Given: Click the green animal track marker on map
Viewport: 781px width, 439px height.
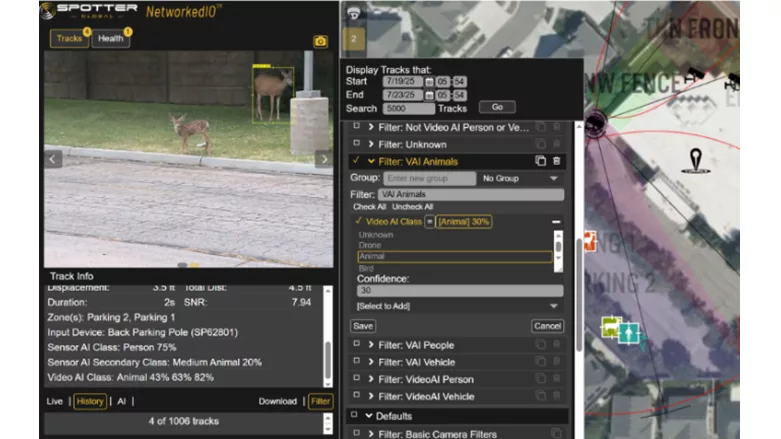Looking at the screenshot, I should click(x=611, y=327).
